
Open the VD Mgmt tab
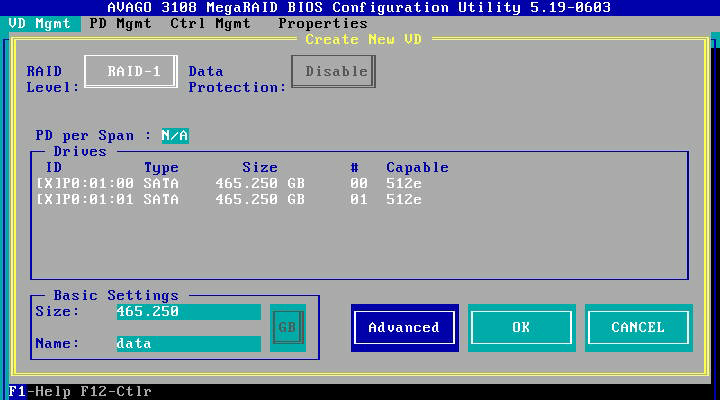click(40, 24)
